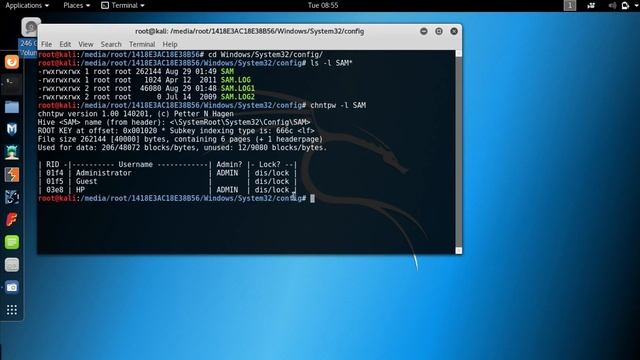Screen dimensions: 640x360
Task: Launch Burp Suite from the dock
Action: (12, 175)
